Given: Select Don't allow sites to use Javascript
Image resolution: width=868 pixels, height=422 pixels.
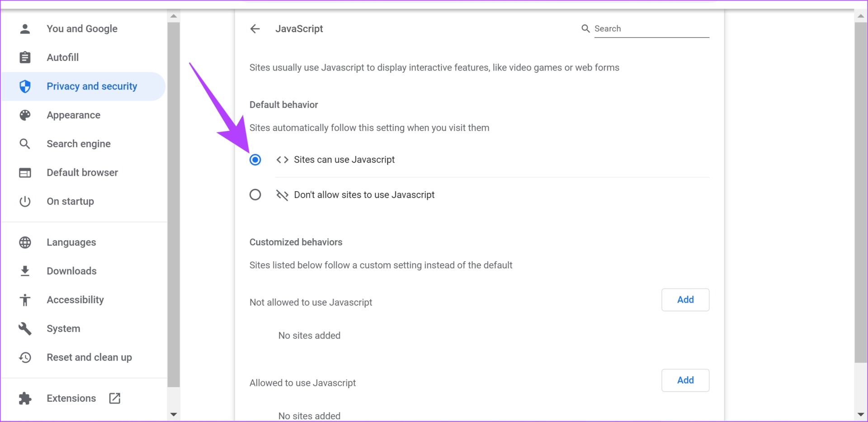Looking at the screenshot, I should click(255, 195).
